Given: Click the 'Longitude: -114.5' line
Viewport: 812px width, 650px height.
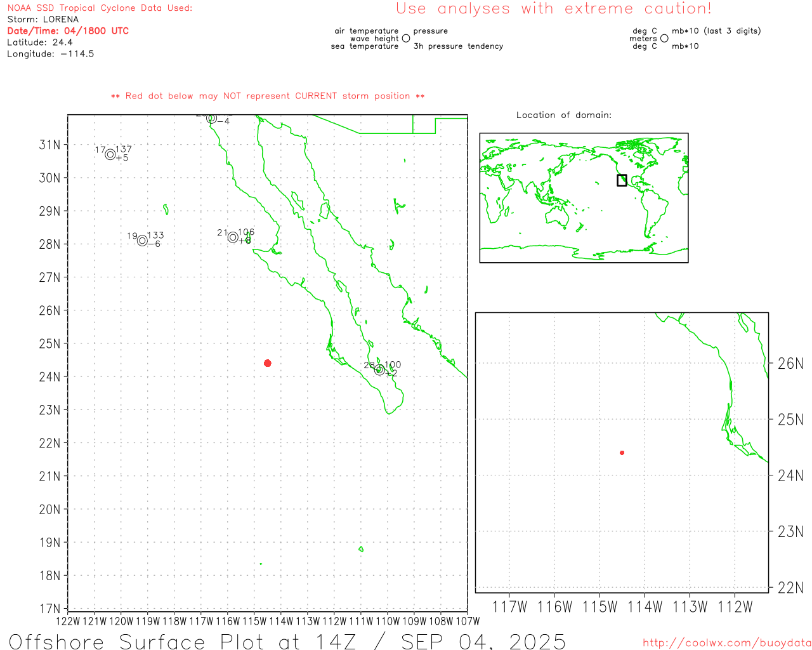Looking at the screenshot, I should [x=51, y=54].
